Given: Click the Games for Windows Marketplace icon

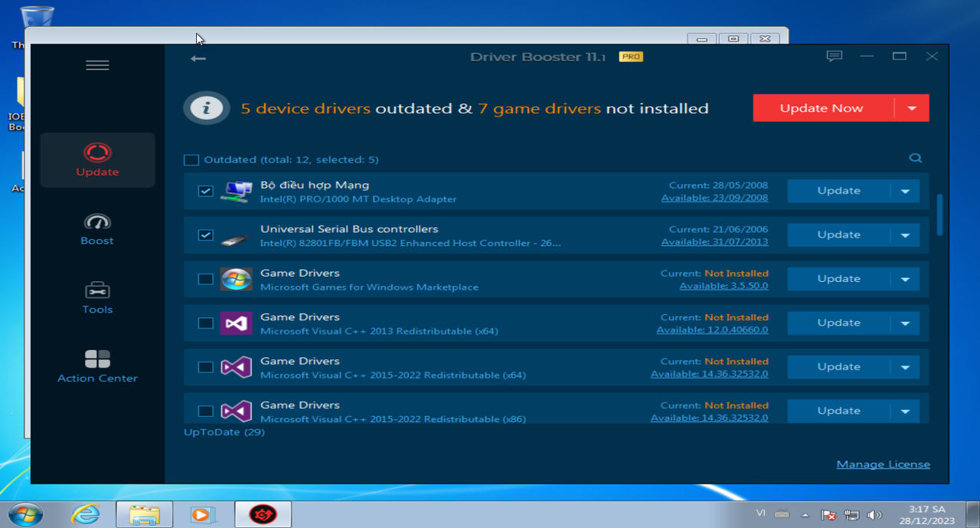Looking at the screenshot, I should tap(236, 279).
